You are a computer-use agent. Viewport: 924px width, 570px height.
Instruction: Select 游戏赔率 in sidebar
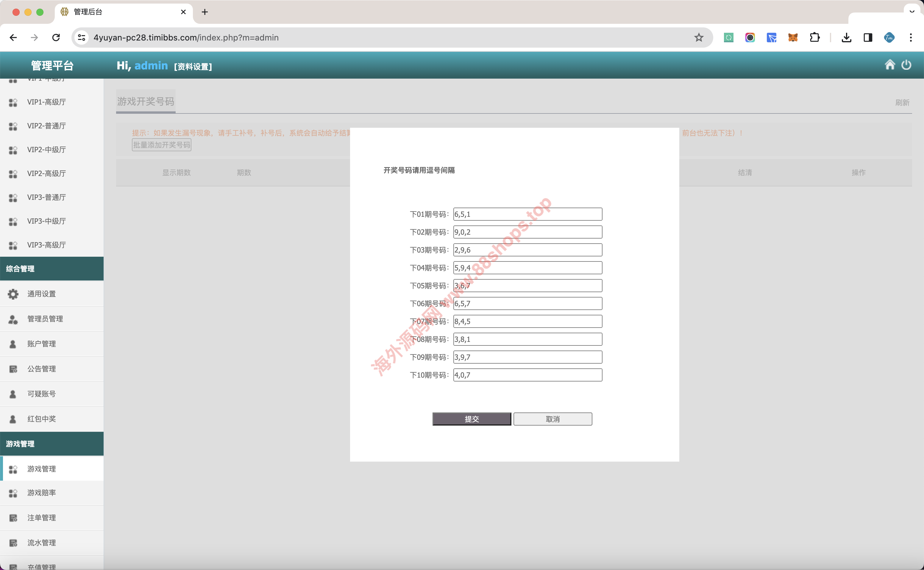click(41, 493)
